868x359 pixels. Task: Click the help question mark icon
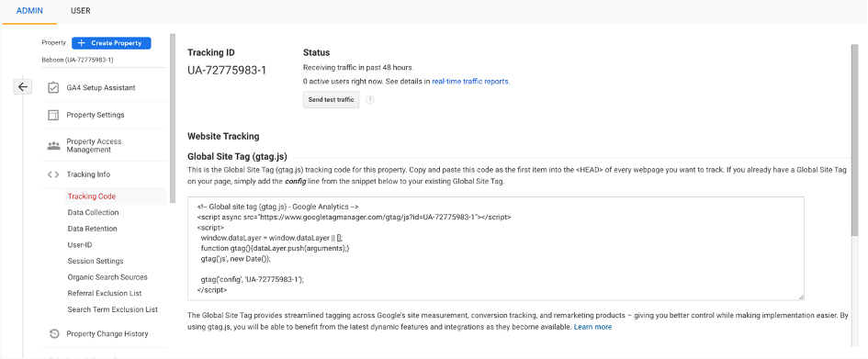(370, 100)
